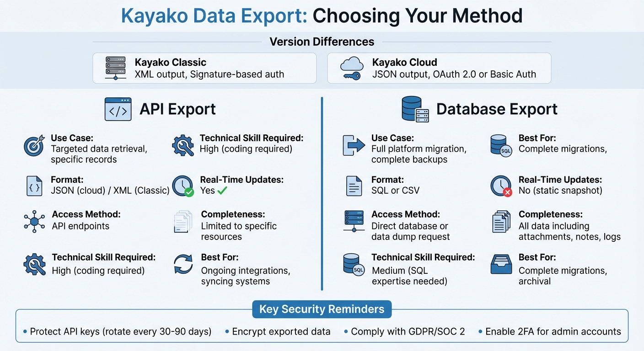Click the sync arrows icon beside Best For
The height and width of the screenshot is (351, 644).
[182, 265]
